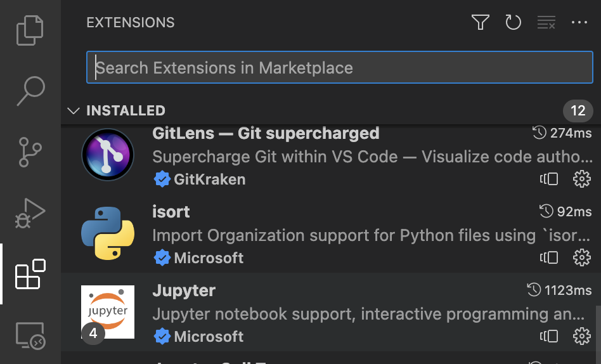The image size is (601, 364).
Task: Click the remote icon on GitLens row
Action: (x=549, y=179)
